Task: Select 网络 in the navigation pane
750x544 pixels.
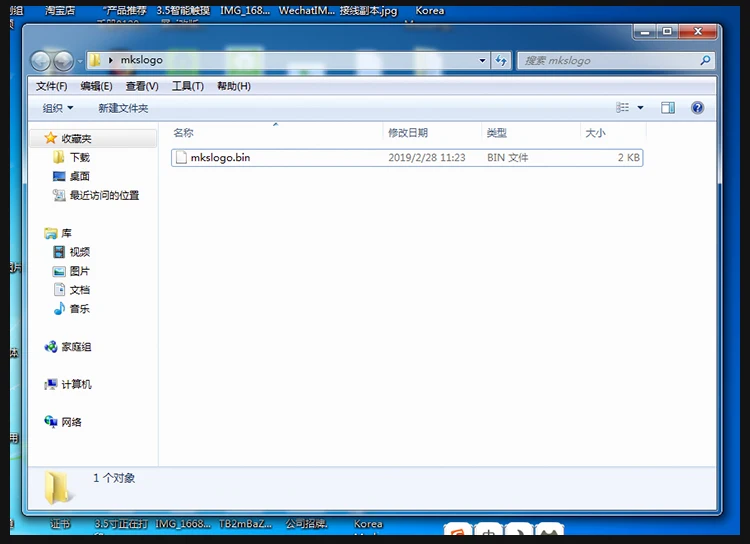Action: tap(71, 422)
